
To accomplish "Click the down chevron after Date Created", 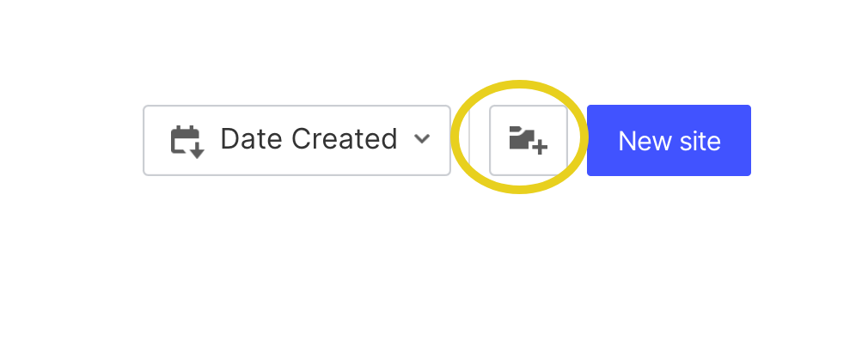I will point(422,139).
